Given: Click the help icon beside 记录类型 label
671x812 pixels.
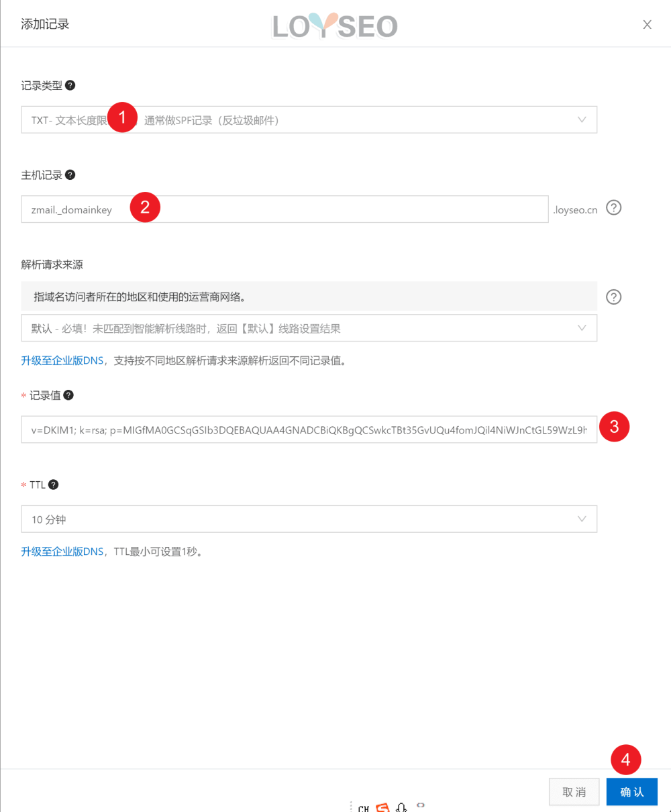Looking at the screenshot, I should pyautogui.click(x=70, y=85).
